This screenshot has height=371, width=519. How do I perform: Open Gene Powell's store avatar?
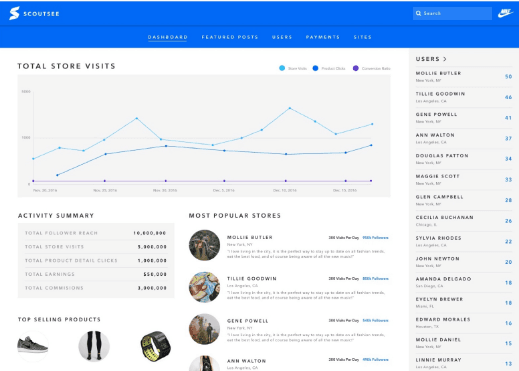[204, 329]
